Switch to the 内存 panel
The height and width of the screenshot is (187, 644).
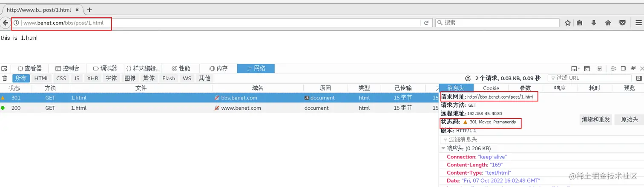[218, 68]
